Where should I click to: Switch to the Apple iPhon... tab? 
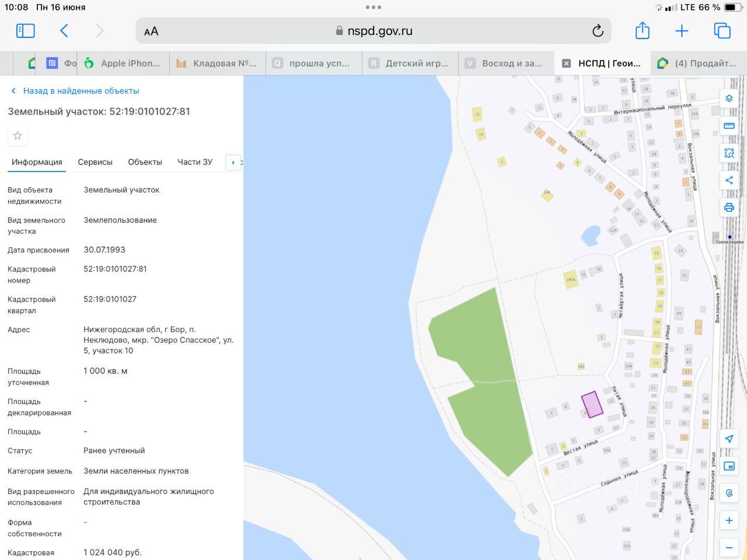(x=124, y=63)
